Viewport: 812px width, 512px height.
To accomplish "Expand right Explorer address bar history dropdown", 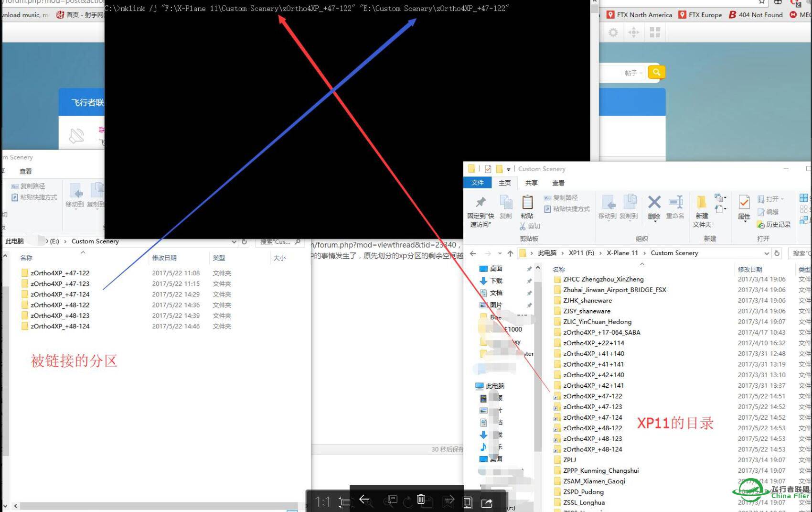I will (x=766, y=253).
